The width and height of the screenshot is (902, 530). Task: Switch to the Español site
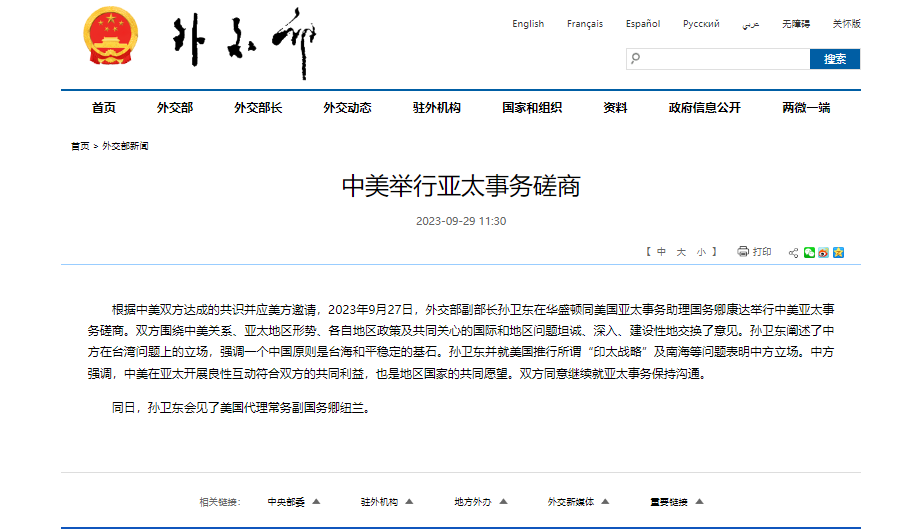(x=643, y=24)
